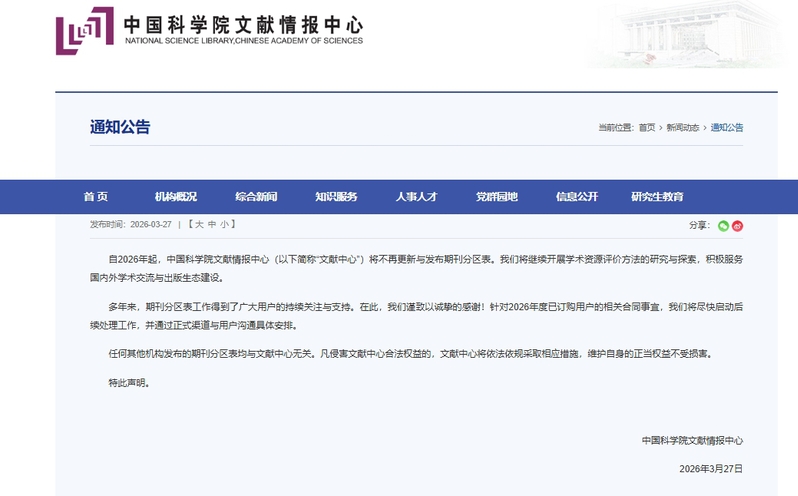Click the National Science Library logo
Viewport: 798px width, 496px height.
[84, 31]
